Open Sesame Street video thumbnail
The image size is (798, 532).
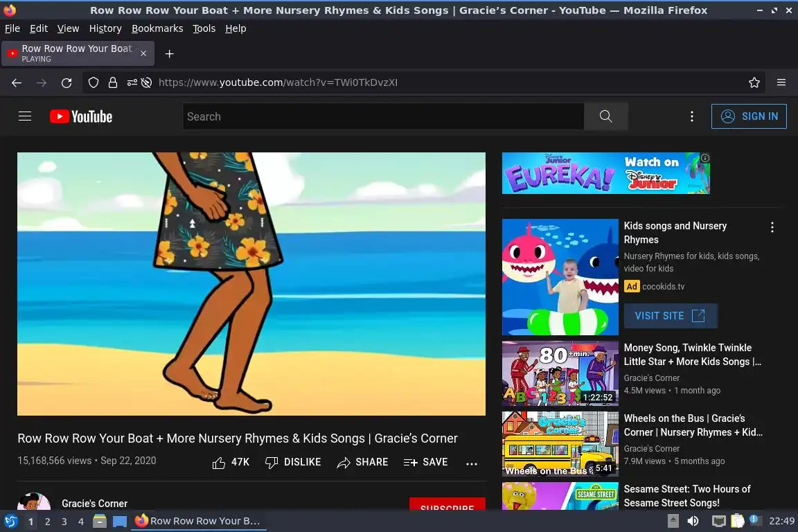point(560,496)
